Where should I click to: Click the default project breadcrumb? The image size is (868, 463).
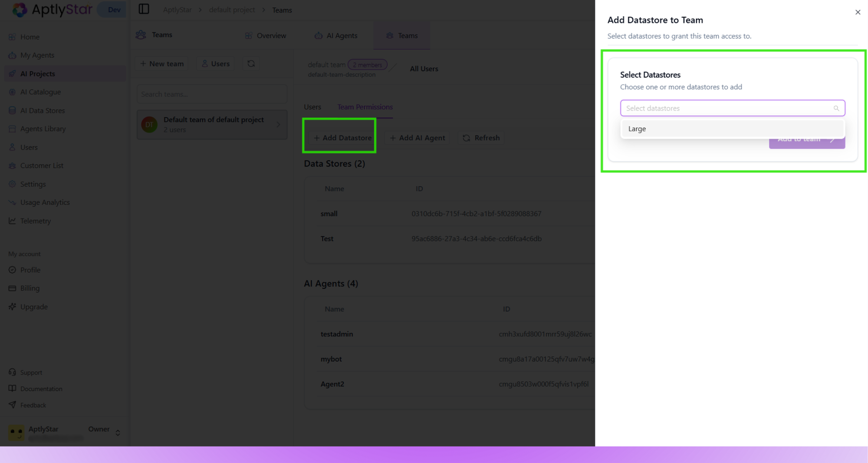(x=232, y=10)
